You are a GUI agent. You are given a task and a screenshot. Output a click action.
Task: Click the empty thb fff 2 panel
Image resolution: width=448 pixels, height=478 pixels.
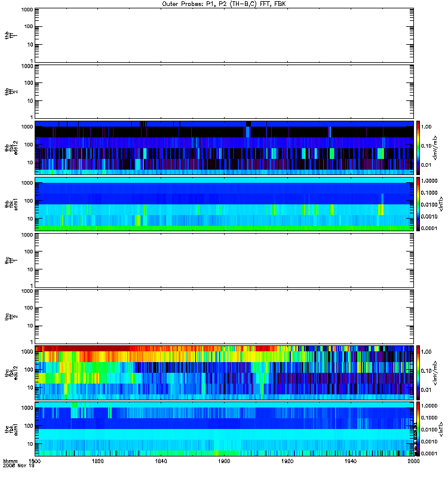pyautogui.click(x=224, y=91)
